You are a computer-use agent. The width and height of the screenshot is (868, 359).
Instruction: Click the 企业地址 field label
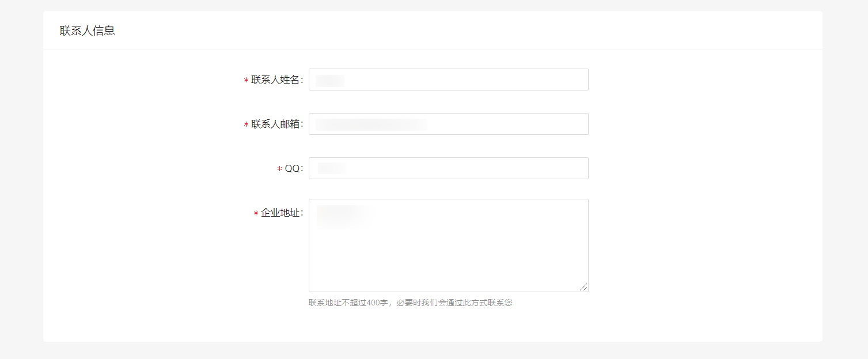pyautogui.click(x=282, y=213)
